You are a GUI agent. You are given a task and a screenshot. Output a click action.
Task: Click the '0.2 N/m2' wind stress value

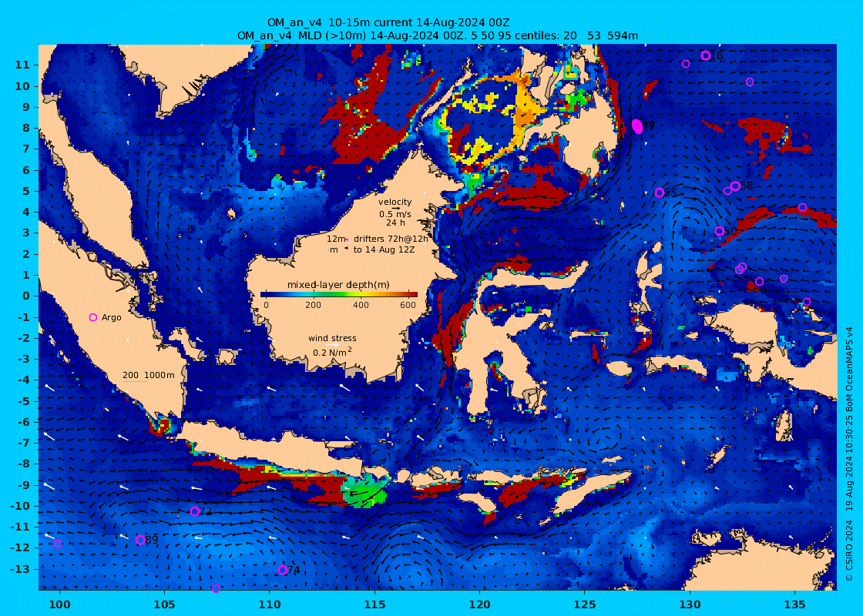pyautogui.click(x=332, y=352)
